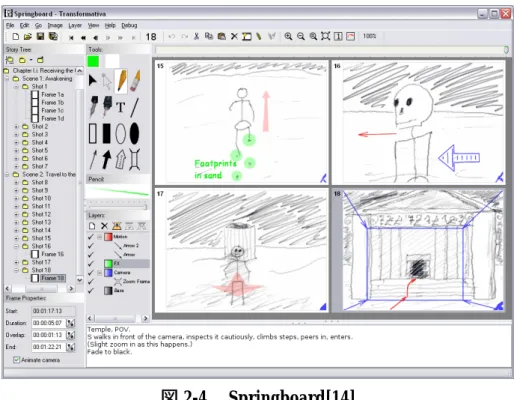
Task: Toggle visibility check of Camera layer
Action: click(x=90, y=273)
